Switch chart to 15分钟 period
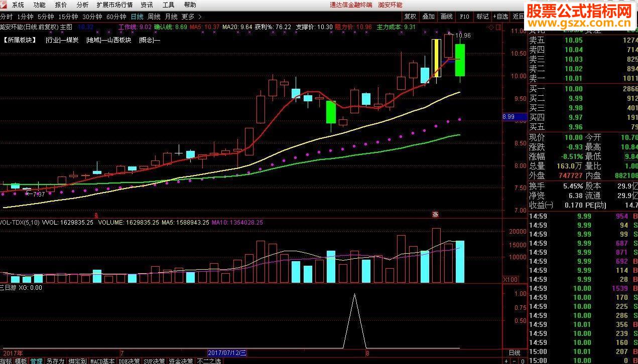The height and width of the screenshot is (364, 638). tap(68, 17)
